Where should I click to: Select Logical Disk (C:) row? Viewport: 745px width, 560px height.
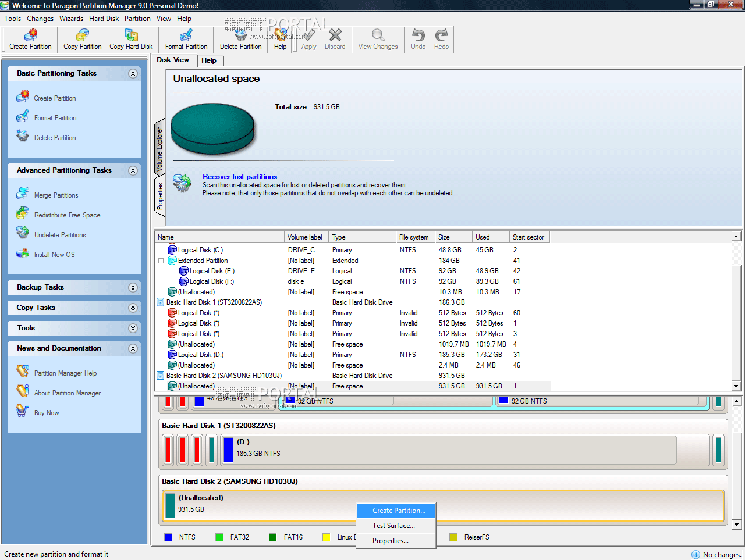pos(353,250)
